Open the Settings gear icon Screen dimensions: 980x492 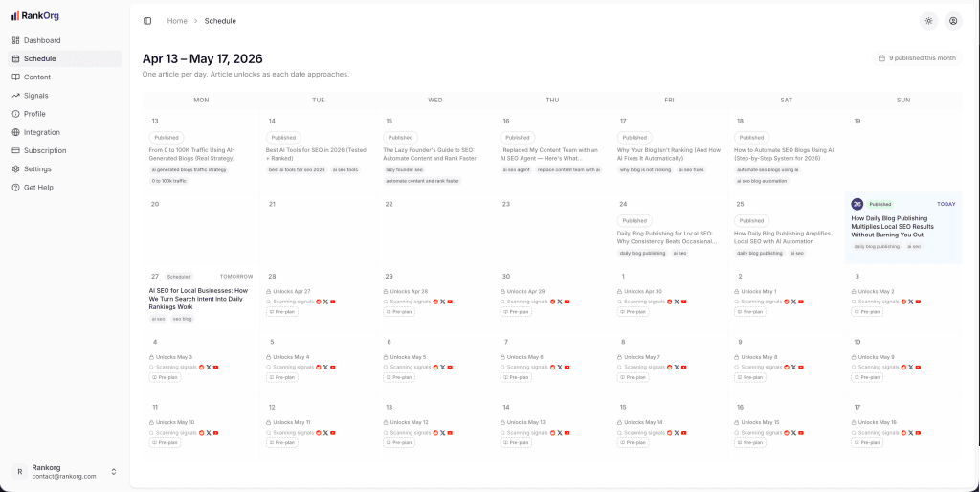[x=15, y=168]
